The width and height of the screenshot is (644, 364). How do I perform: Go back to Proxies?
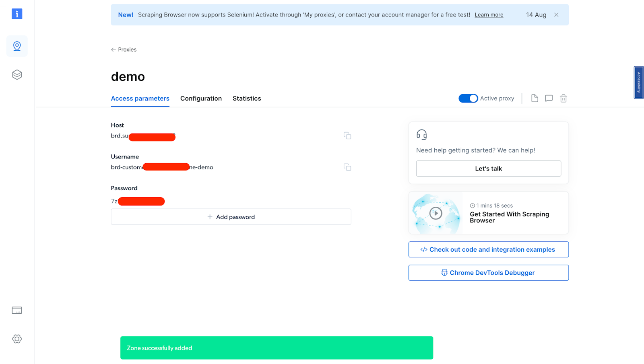pos(124,49)
